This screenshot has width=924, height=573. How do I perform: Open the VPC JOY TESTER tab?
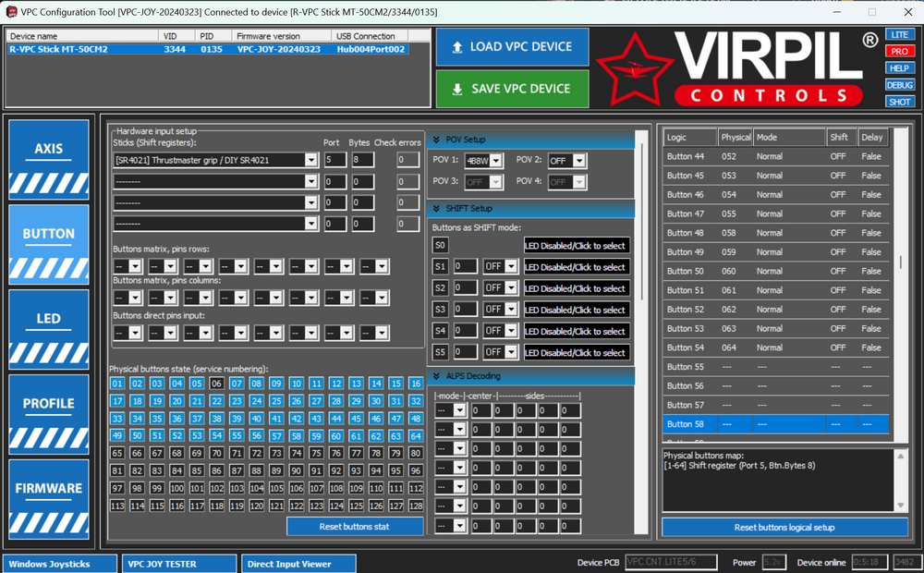(x=179, y=564)
